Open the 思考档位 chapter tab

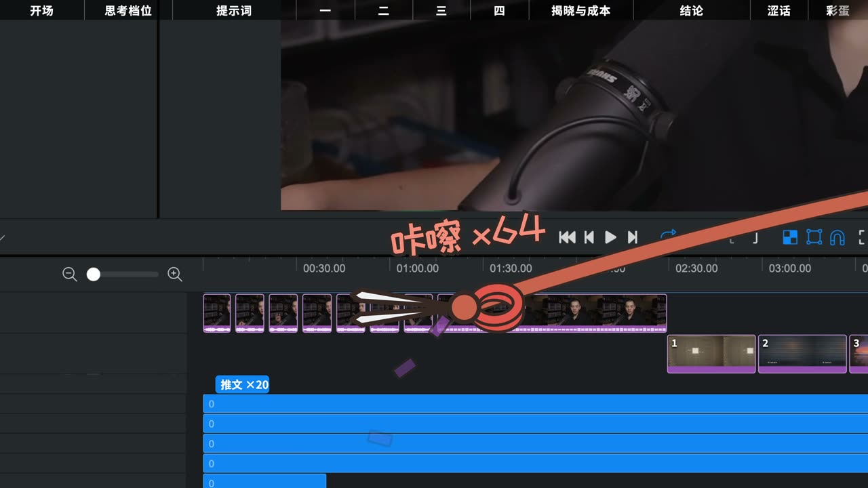[x=128, y=10]
